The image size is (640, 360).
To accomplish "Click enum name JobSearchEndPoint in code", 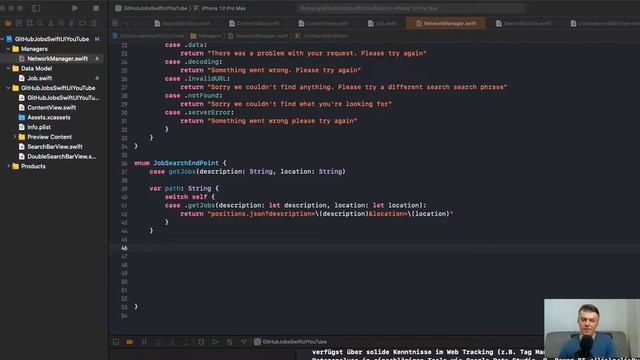I will (x=186, y=163).
